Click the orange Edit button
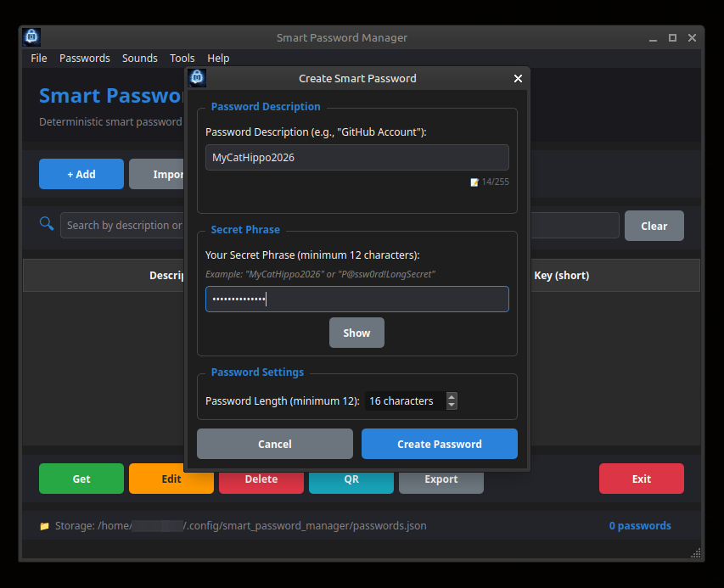The image size is (724, 588). [x=171, y=479]
